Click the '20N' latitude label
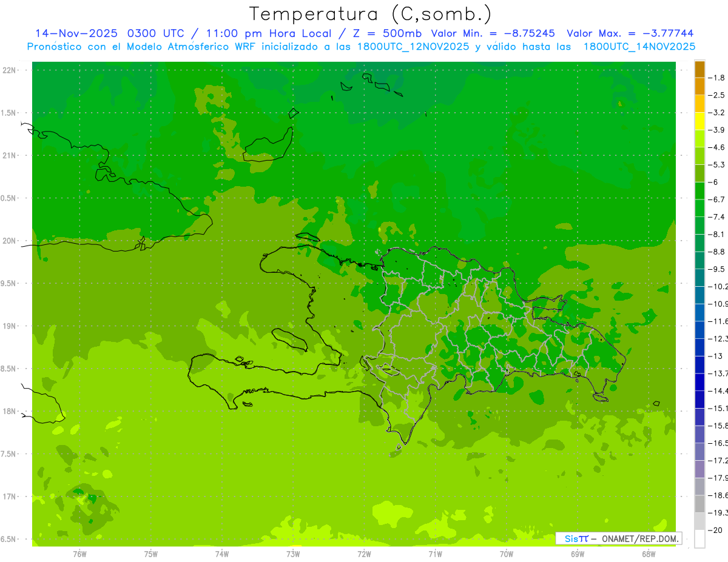Screen dimensions: 728x562 click(x=10, y=241)
